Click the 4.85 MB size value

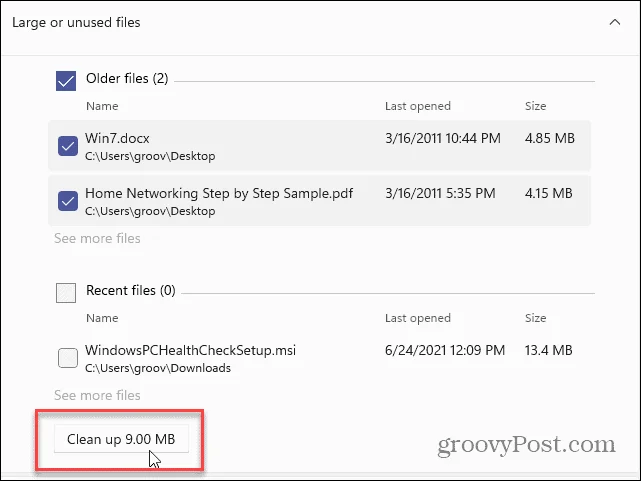pos(550,138)
